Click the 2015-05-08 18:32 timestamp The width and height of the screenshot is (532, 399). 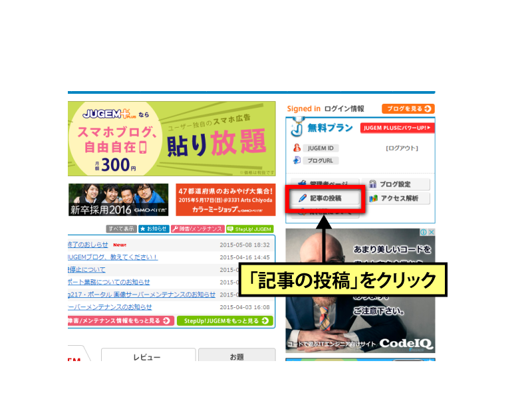pyautogui.click(x=245, y=245)
